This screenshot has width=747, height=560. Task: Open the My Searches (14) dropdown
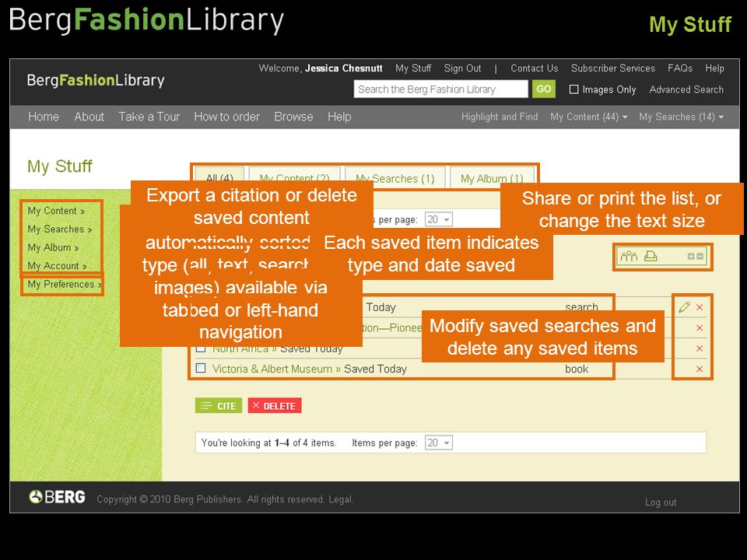tap(682, 117)
